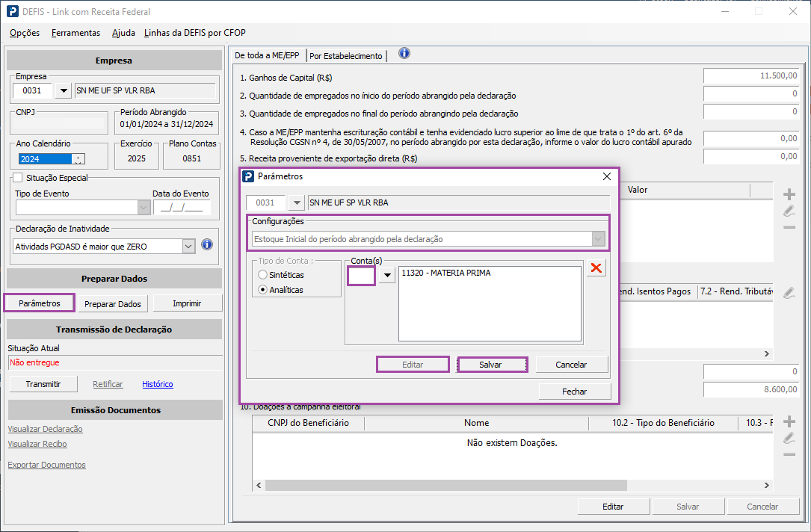The height and width of the screenshot is (532, 811).
Task: Click Salvar in the Parâmetros dialog
Action: pyautogui.click(x=492, y=365)
